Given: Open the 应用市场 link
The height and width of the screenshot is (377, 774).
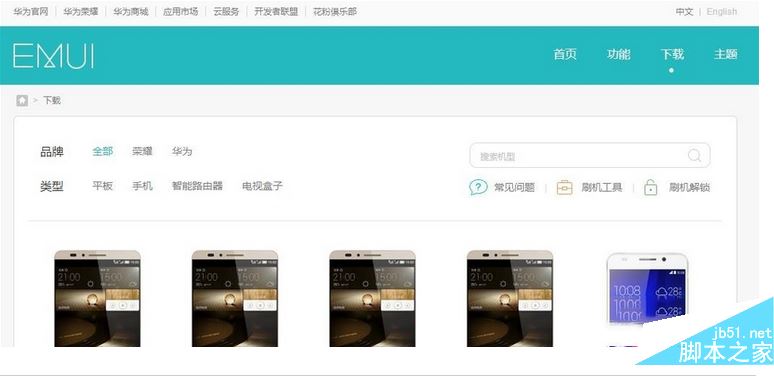Looking at the screenshot, I should click(x=181, y=11).
